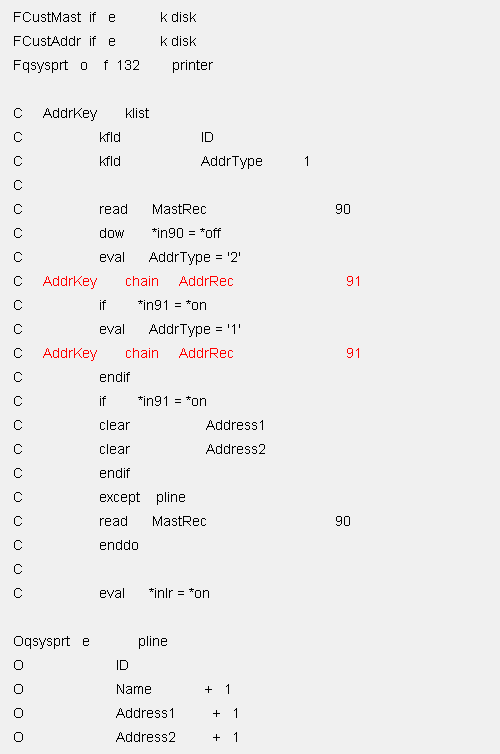500x754 pixels.
Task: Click the first red AddrKey chain line
Action: [187, 281]
